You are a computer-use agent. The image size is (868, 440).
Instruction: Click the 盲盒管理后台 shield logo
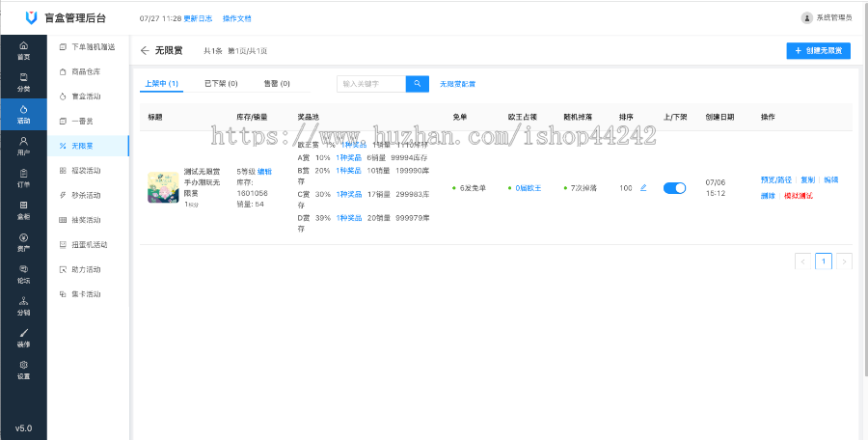coord(31,17)
